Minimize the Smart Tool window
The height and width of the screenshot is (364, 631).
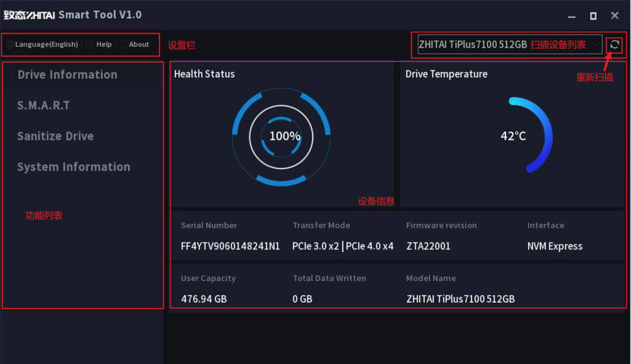(571, 16)
